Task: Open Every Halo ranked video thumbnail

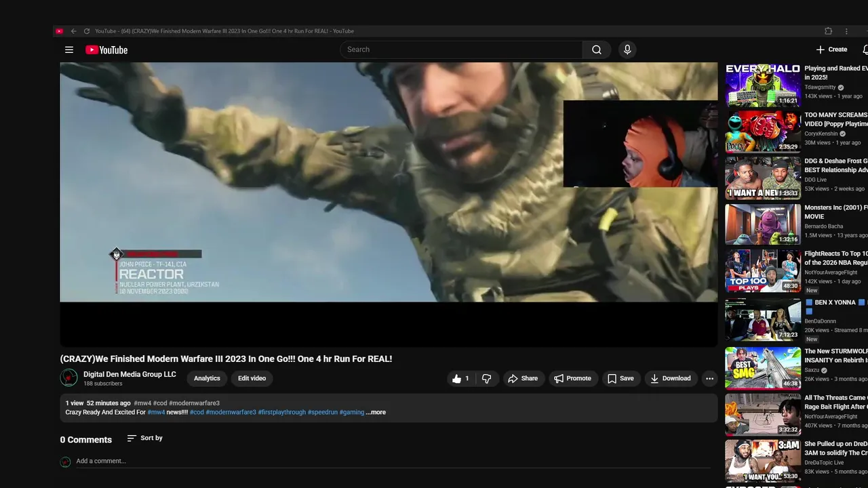Action: point(763,85)
